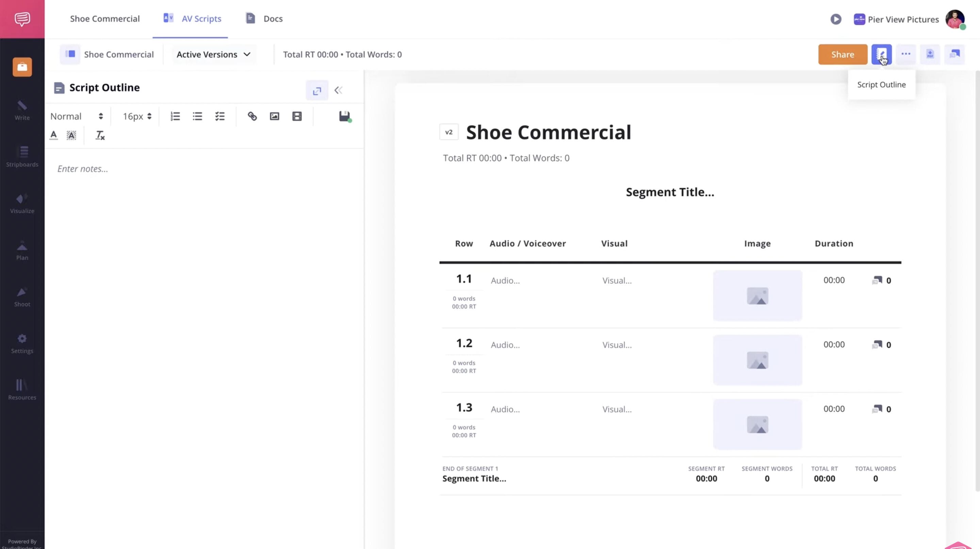Click the orange Share button
This screenshot has width=980, height=549.
[x=842, y=54]
